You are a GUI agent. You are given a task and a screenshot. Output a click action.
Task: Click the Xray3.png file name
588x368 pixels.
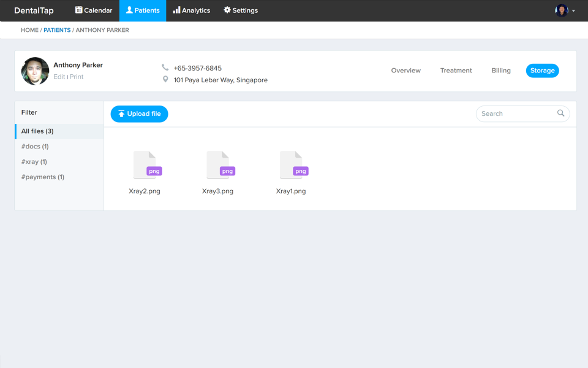tap(217, 191)
